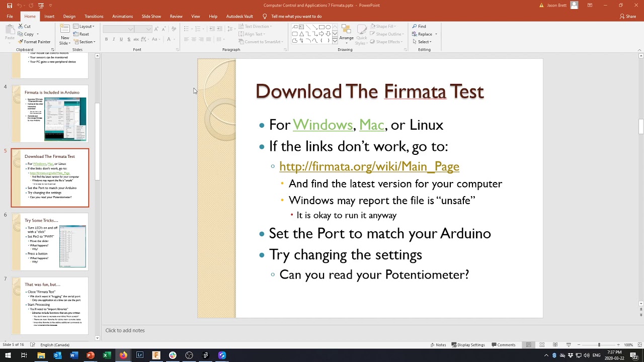Open the Clipboard pane launcher
Viewport: 644px width, 362px height.
point(52,50)
